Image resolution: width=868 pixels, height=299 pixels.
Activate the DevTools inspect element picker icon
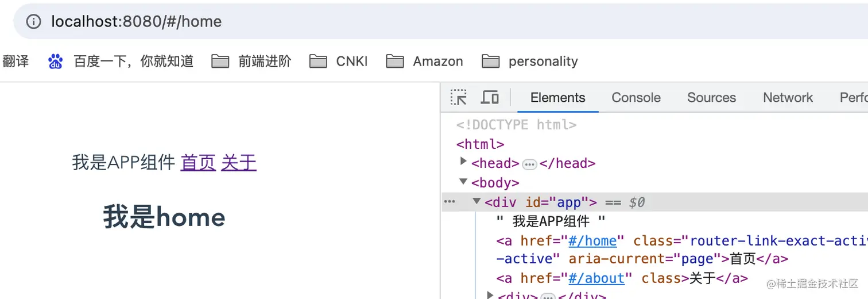[459, 97]
